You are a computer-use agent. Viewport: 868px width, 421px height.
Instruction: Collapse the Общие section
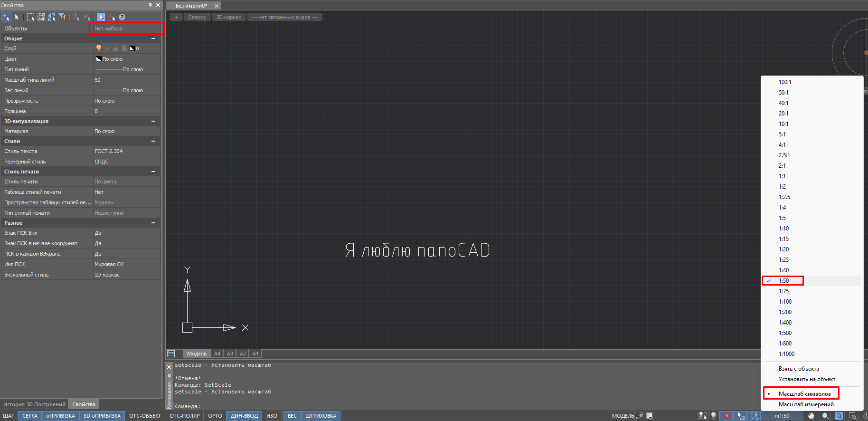point(153,38)
